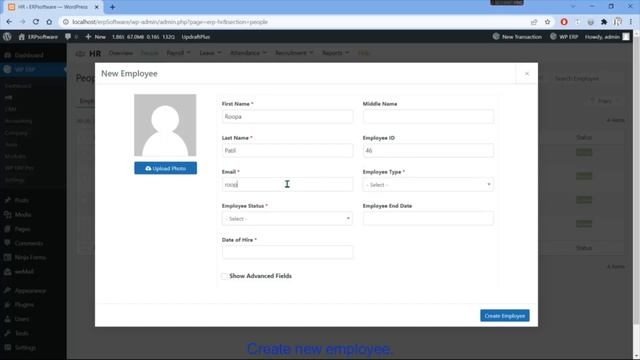640x360 pixels.
Task: Open the bottom Settings icon in sidebar
Action: click(7, 347)
